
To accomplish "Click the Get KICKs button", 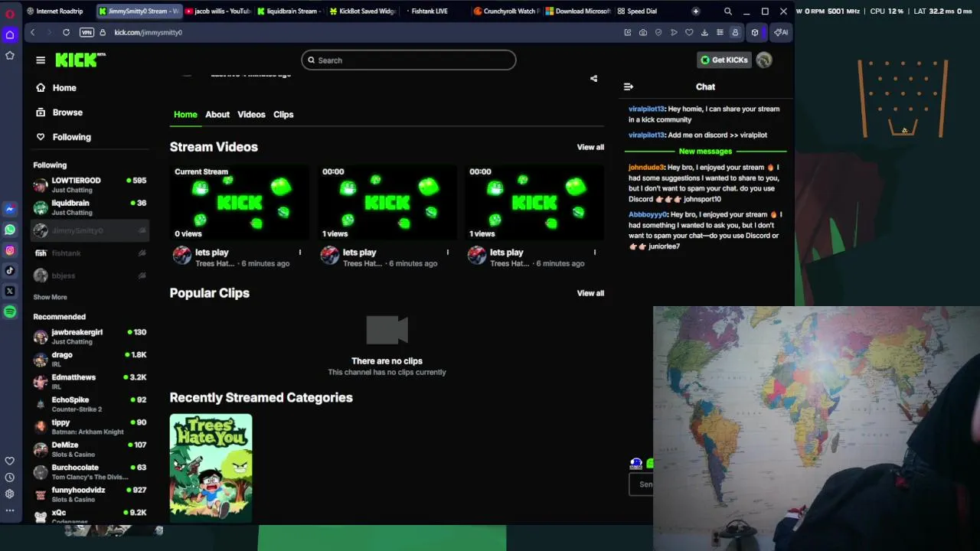I will coord(724,60).
